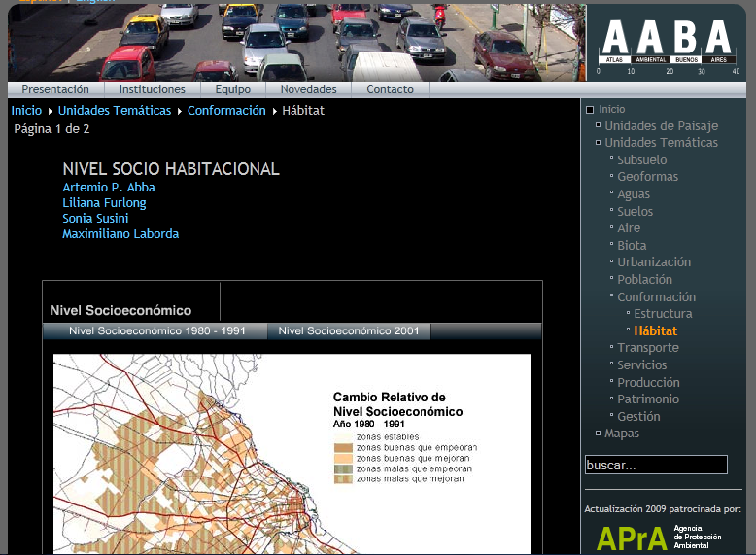
Task: Open the Contacto menu item
Action: (x=390, y=89)
